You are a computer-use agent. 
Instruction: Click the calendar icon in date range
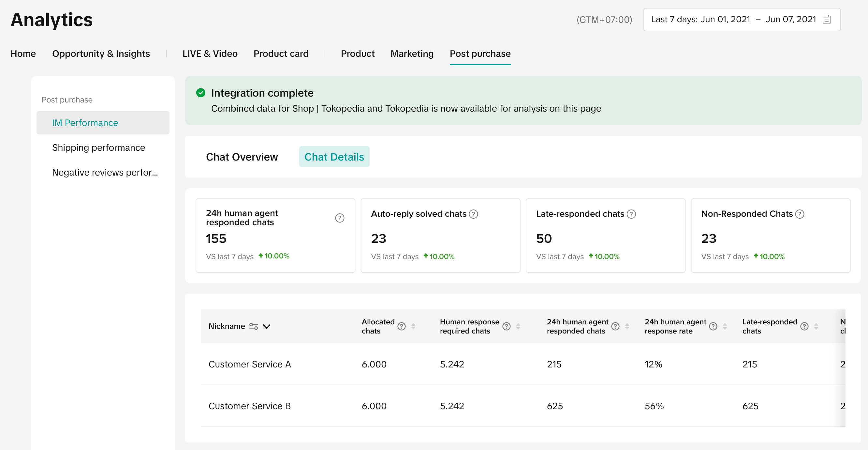tap(826, 20)
